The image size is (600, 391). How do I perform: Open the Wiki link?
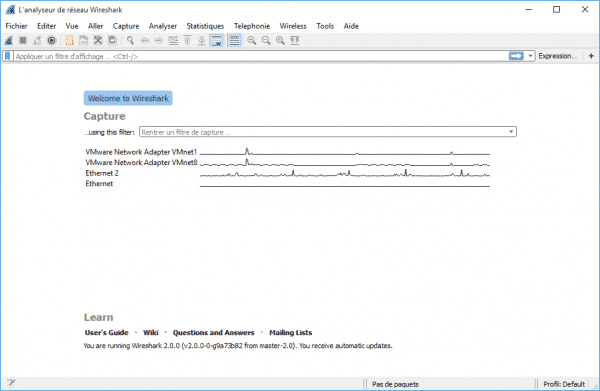[x=151, y=332]
